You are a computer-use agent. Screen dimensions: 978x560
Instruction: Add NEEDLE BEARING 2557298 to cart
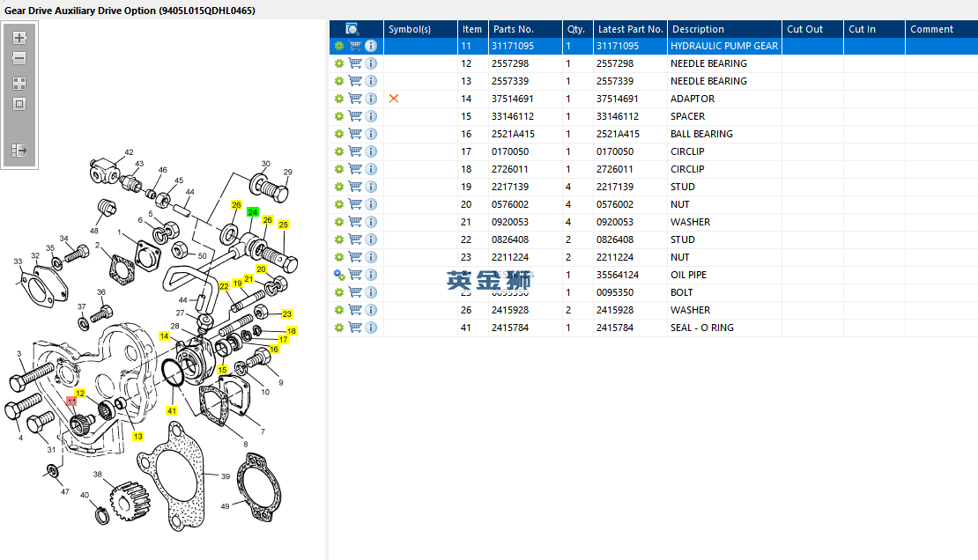click(x=355, y=63)
